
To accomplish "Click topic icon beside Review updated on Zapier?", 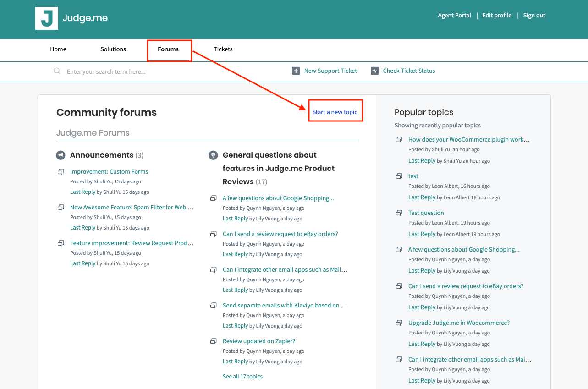I will coord(213,341).
